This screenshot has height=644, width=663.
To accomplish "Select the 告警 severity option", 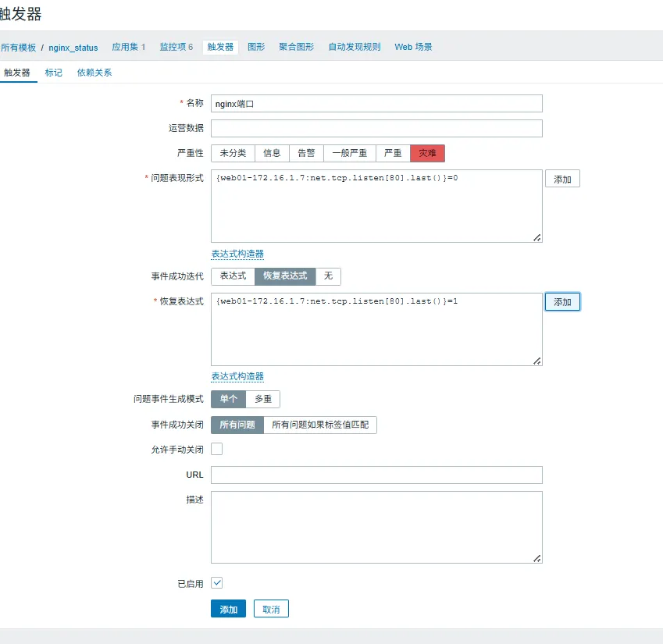I will [306, 153].
